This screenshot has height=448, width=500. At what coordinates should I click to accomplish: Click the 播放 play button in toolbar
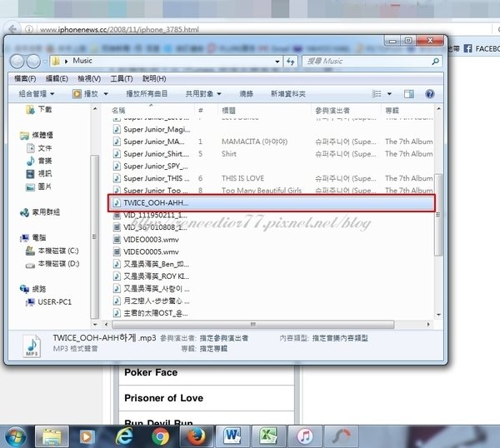point(85,93)
